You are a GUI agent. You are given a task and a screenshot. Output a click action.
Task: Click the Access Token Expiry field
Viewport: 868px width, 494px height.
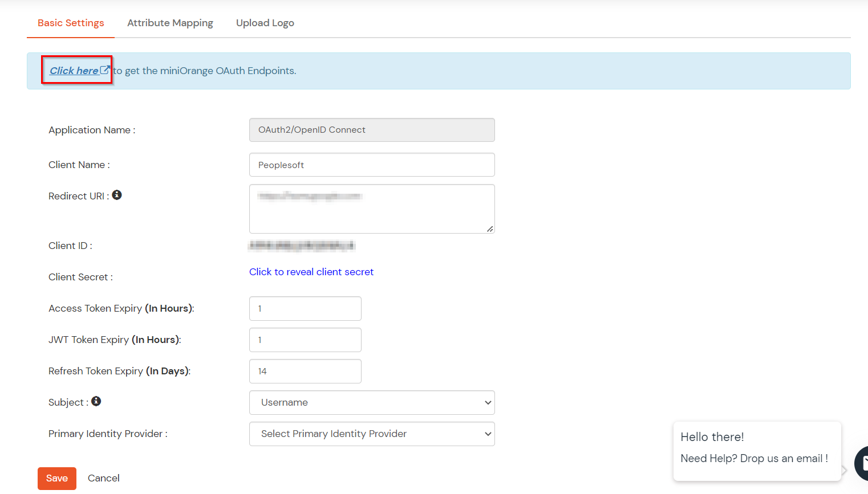[305, 308]
